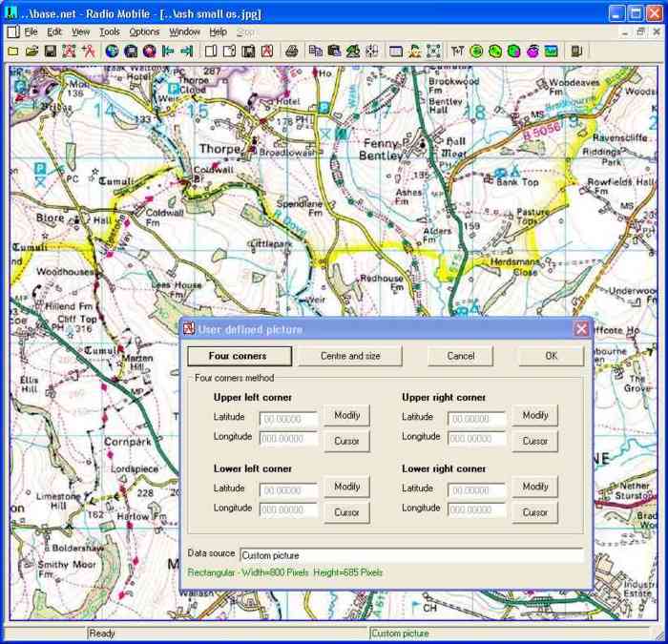Viewport: 668px width, 644px height.
Task: Click Upper right corner Latitude field
Action: pyautogui.click(x=477, y=419)
